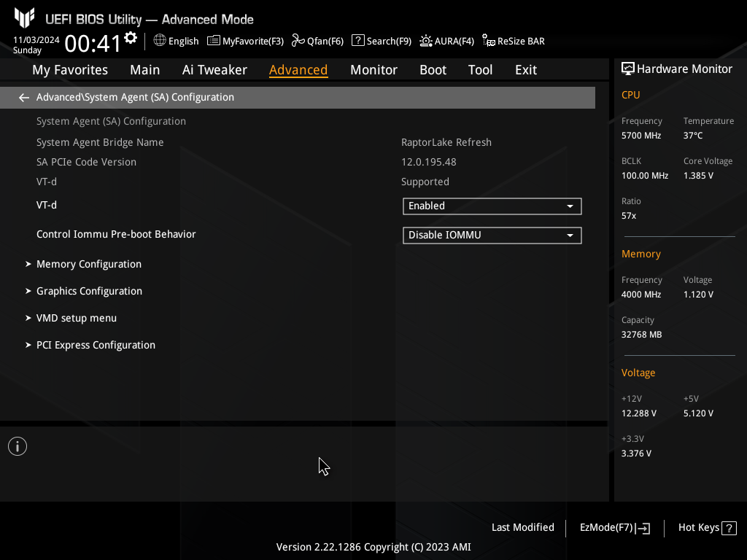This screenshot has height=560, width=747.
Task: Switch to My Favorites tab
Action: [x=70, y=70]
